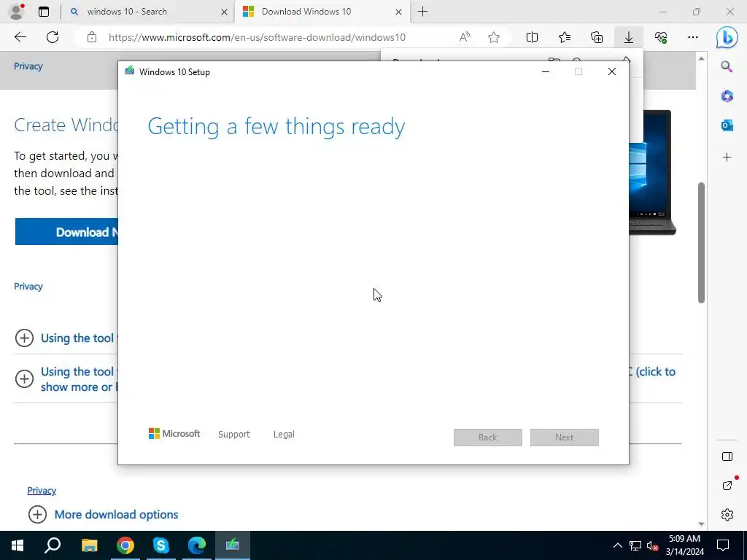This screenshot has width=747, height=560.
Task: Open the Edge Settings and more menu
Action: tap(693, 37)
